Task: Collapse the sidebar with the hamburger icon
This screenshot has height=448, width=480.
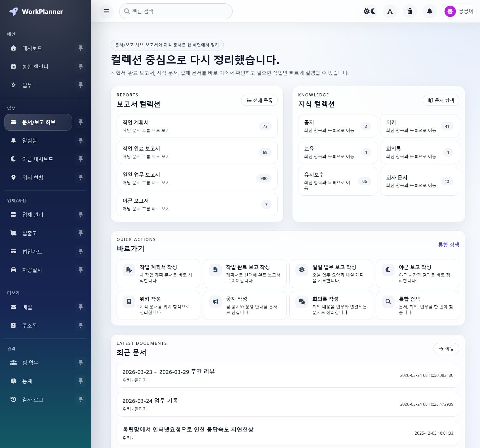Action: point(106,11)
